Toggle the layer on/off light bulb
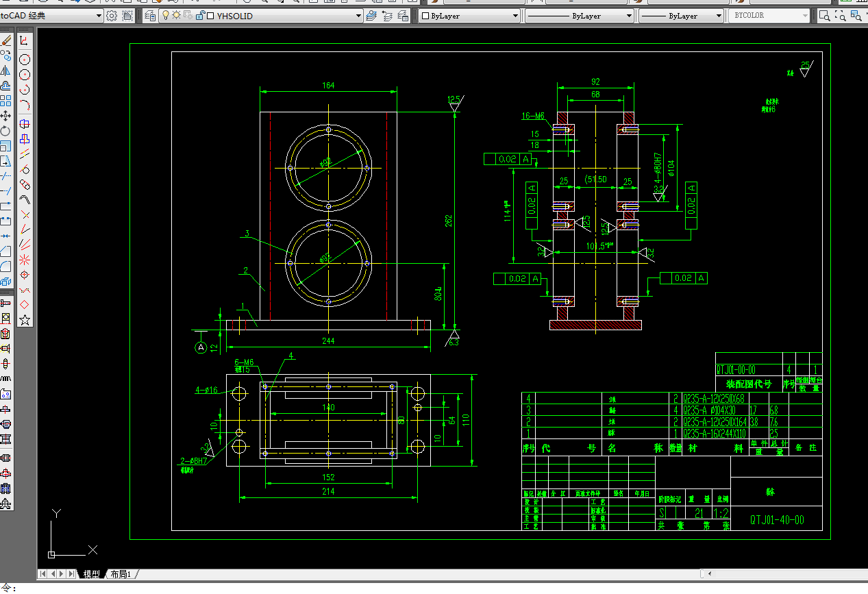Image resolution: width=868 pixels, height=594 pixels. coord(165,16)
